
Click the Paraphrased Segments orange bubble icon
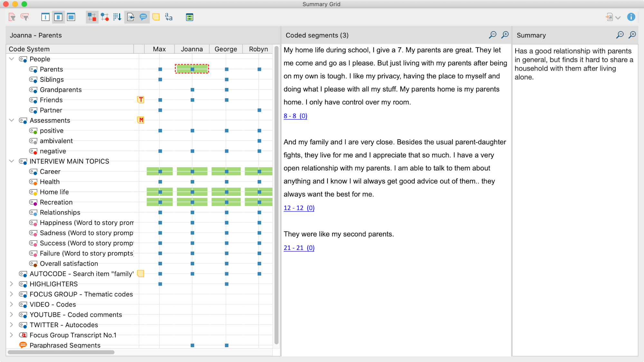pos(23,345)
